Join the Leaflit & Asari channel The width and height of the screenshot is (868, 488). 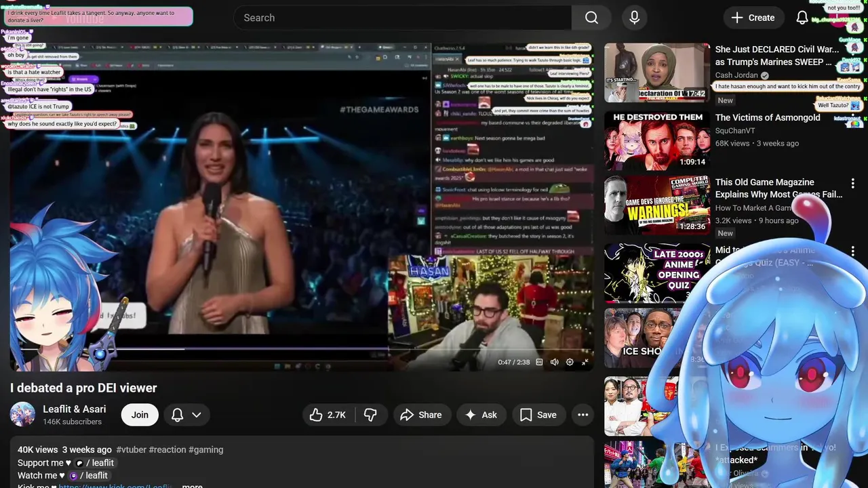[140, 415]
